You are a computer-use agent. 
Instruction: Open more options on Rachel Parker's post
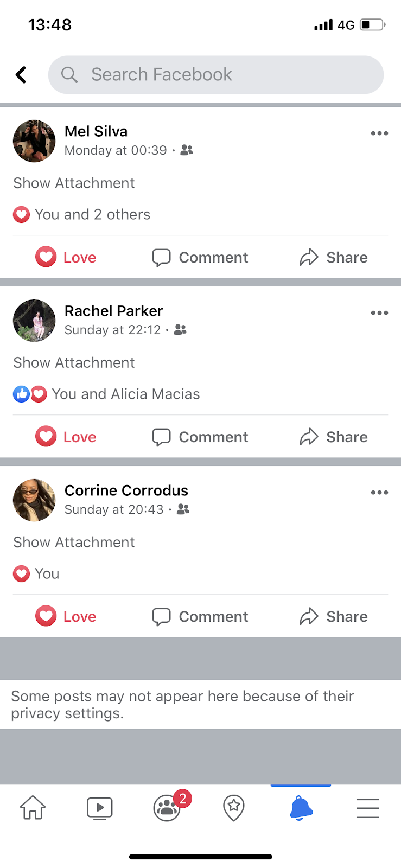[x=379, y=313]
